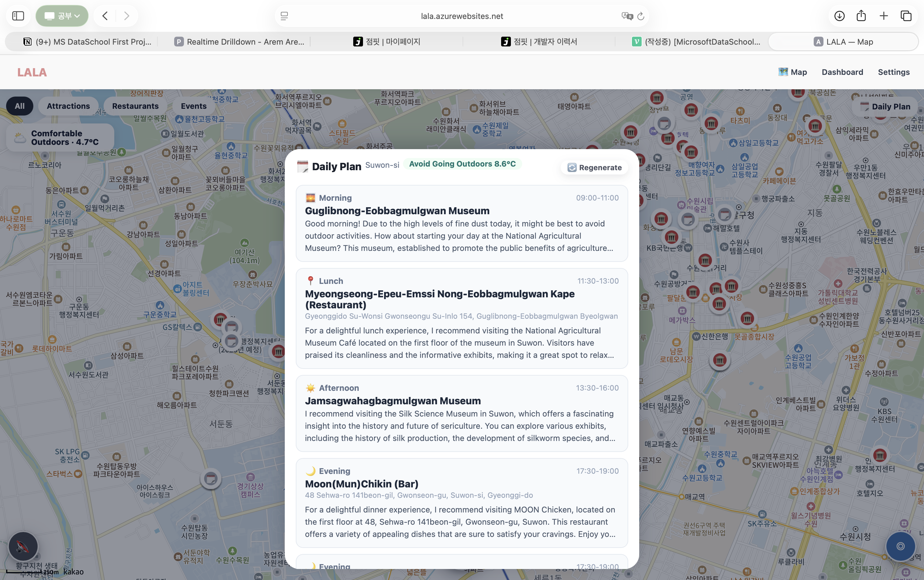Viewport: 924px width, 580px height.
Task: Toggle the Safari sidebar icon
Action: tap(18, 16)
